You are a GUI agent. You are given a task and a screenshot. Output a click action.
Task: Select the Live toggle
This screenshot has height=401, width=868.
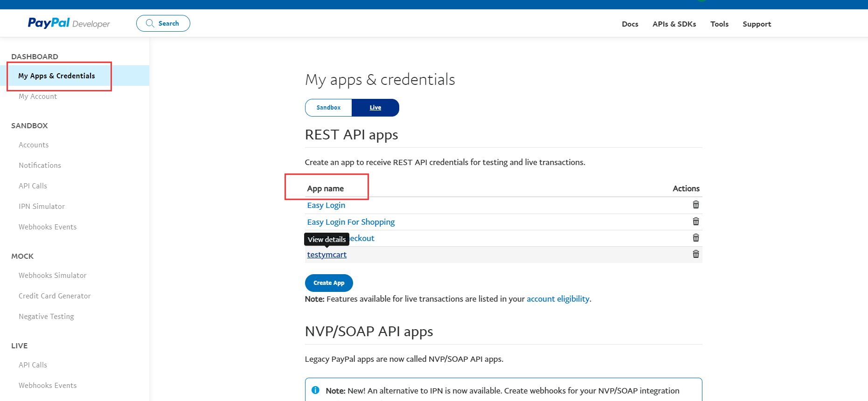375,108
